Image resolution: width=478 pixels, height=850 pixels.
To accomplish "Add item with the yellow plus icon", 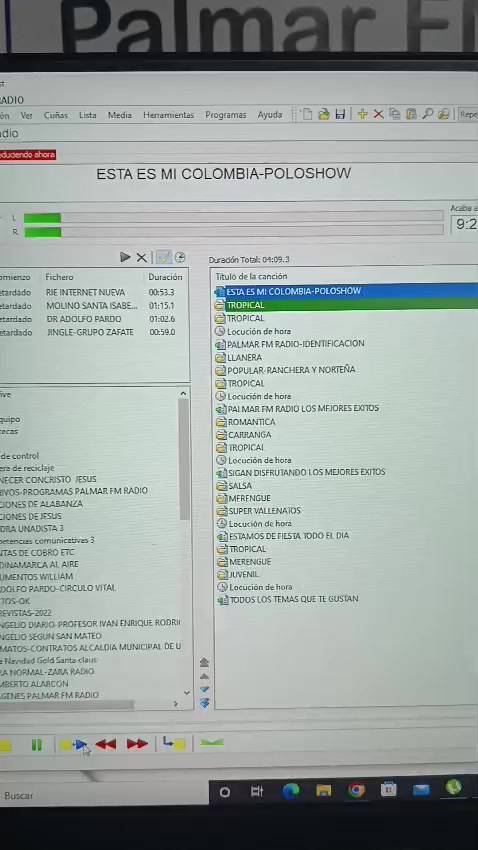I will 363,114.
